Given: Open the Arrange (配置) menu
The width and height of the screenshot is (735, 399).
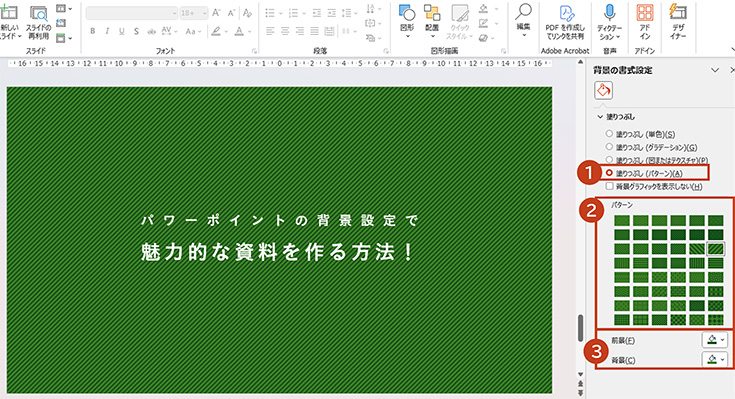Looking at the screenshot, I should click(432, 21).
